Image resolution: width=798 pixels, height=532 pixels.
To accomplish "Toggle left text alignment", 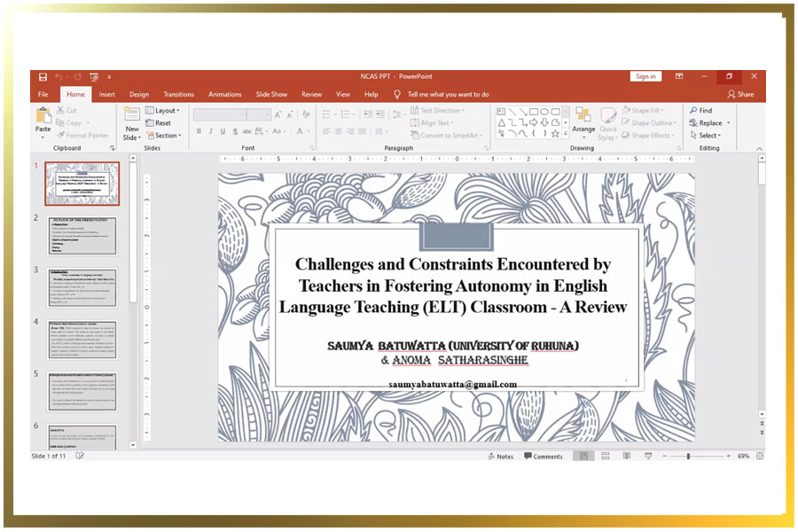I will pyautogui.click(x=326, y=131).
